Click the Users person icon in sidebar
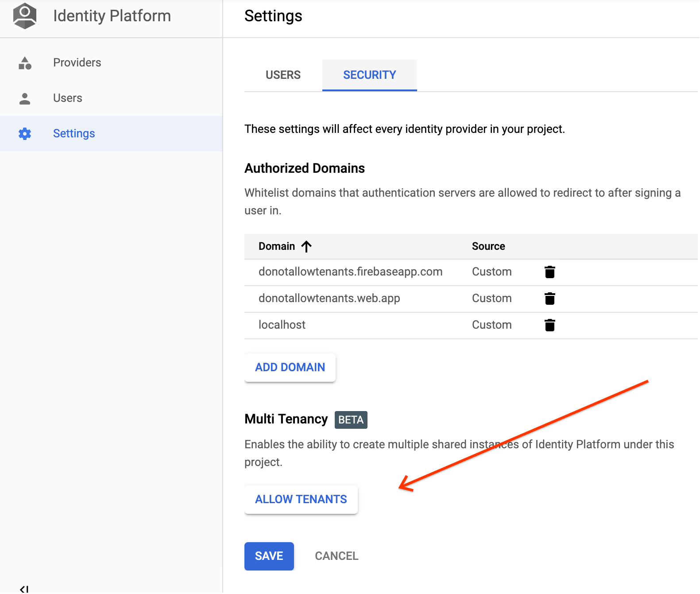Screen dimensions: 700x594 [25, 98]
